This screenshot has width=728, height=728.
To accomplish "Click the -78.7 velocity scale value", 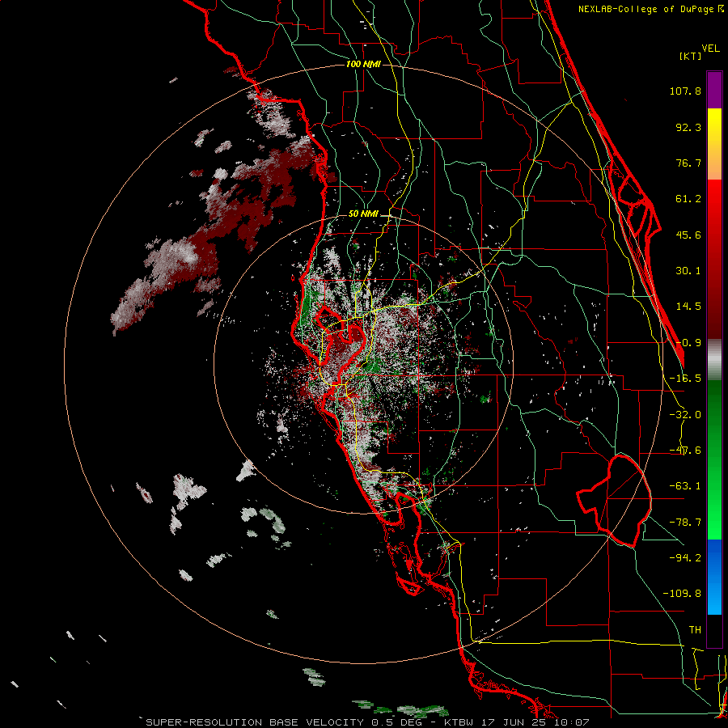I will (x=685, y=523).
